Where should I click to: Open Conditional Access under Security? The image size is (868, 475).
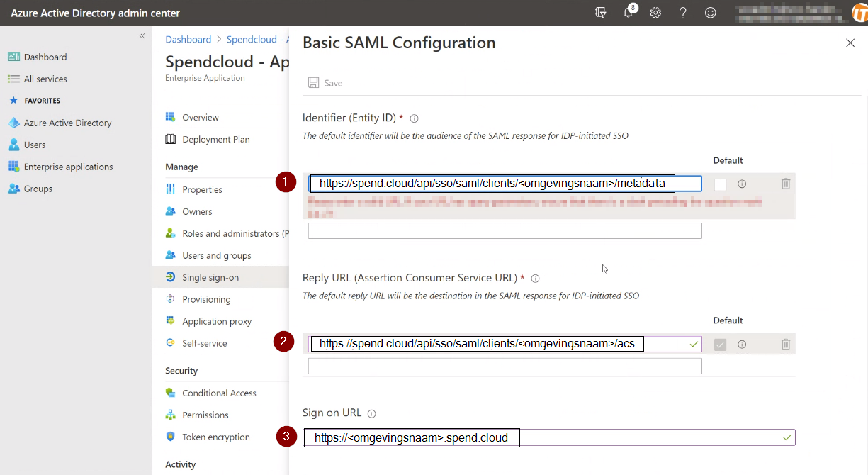tap(219, 393)
